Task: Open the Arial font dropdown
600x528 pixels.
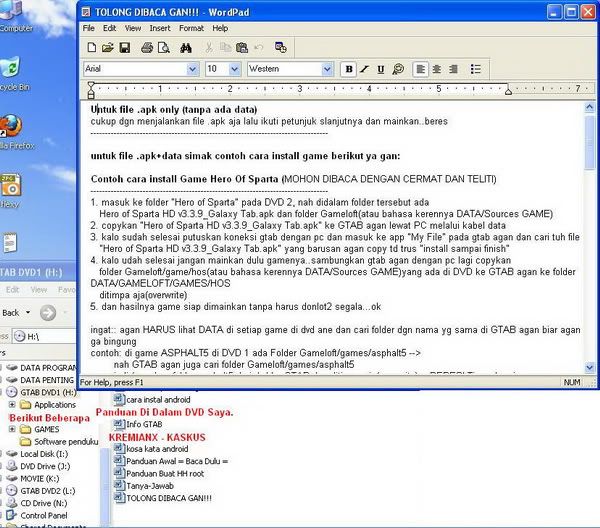Action: pos(192,69)
